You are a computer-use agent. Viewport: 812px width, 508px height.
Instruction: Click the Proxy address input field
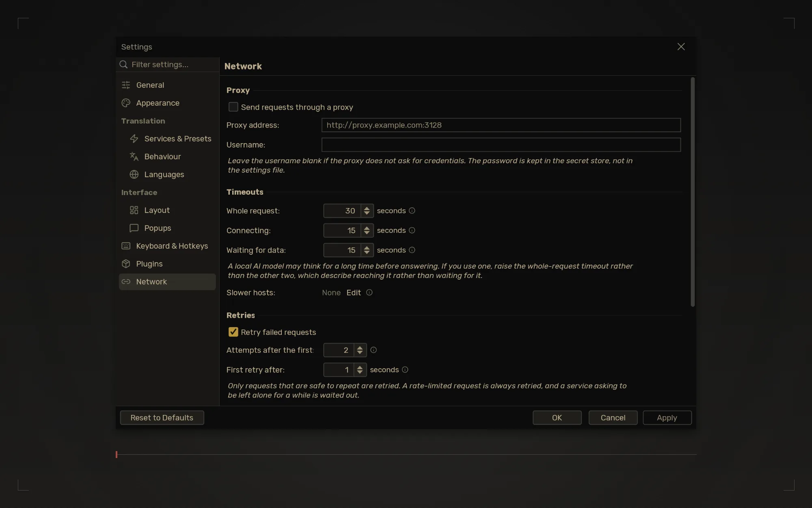click(501, 125)
